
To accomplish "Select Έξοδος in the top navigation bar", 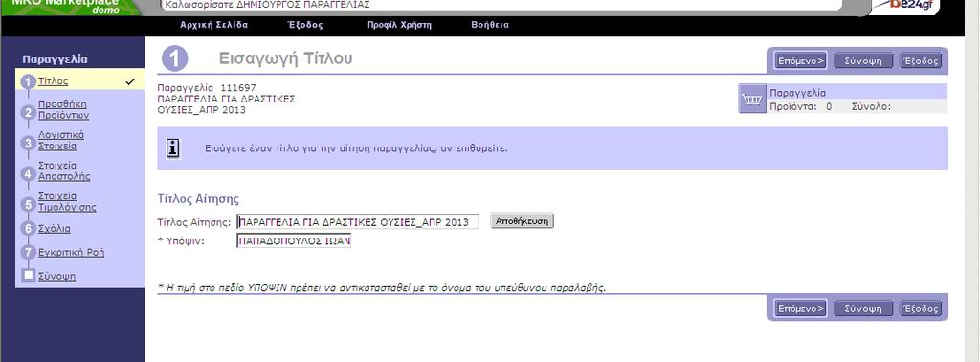I will (x=305, y=25).
